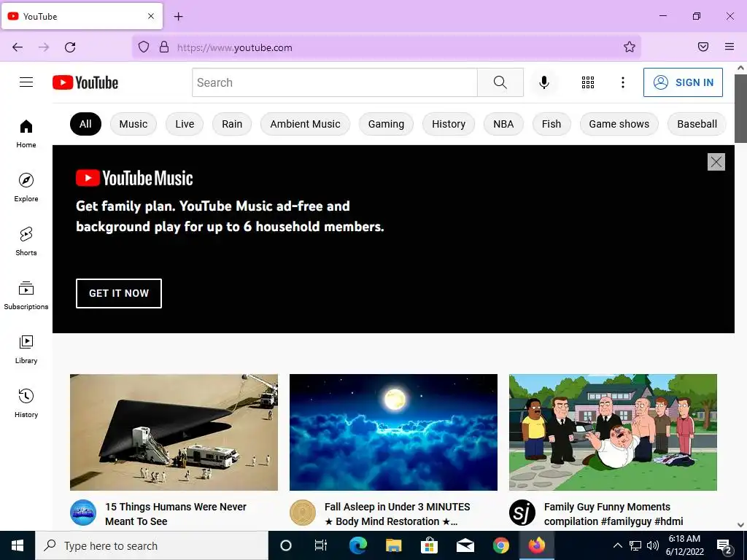Open Subscriptions in sidebar
The image size is (747, 560).
coord(26,295)
